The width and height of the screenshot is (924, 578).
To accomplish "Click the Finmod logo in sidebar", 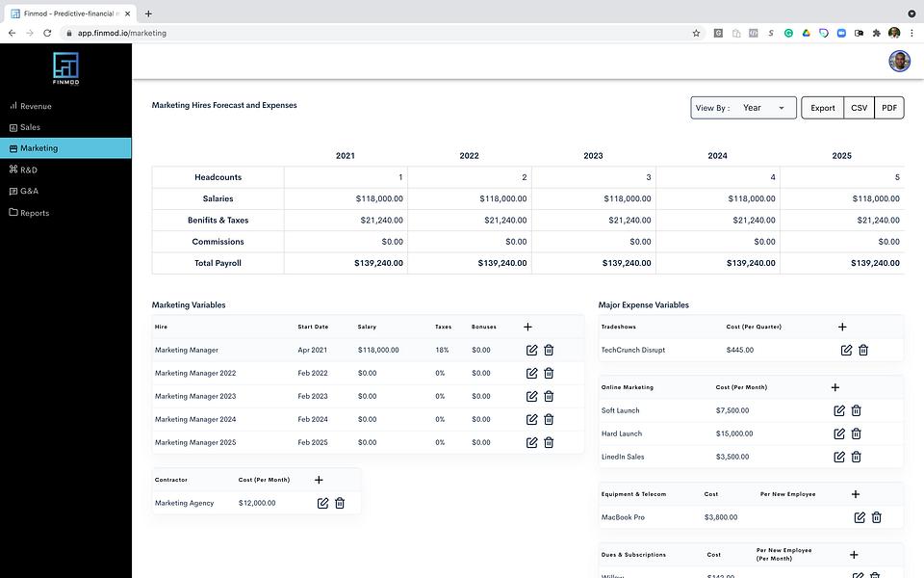I will point(65,68).
